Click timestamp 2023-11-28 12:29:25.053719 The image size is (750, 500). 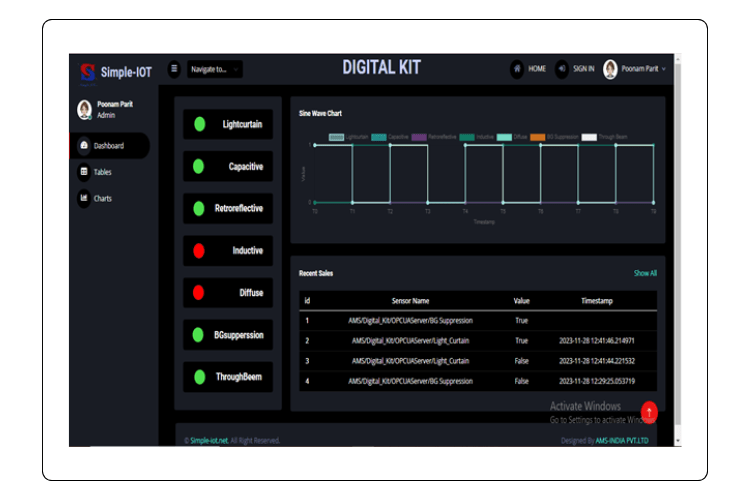point(596,381)
